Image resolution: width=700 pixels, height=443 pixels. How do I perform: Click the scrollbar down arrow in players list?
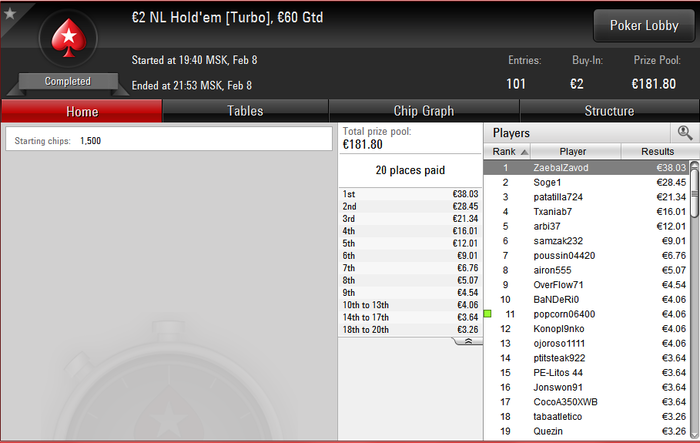[x=694, y=435]
